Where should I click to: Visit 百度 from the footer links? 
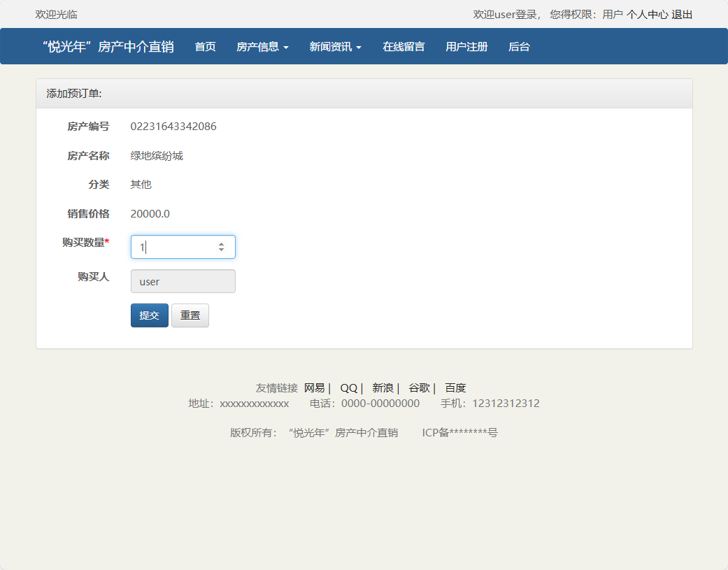pos(455,387)
